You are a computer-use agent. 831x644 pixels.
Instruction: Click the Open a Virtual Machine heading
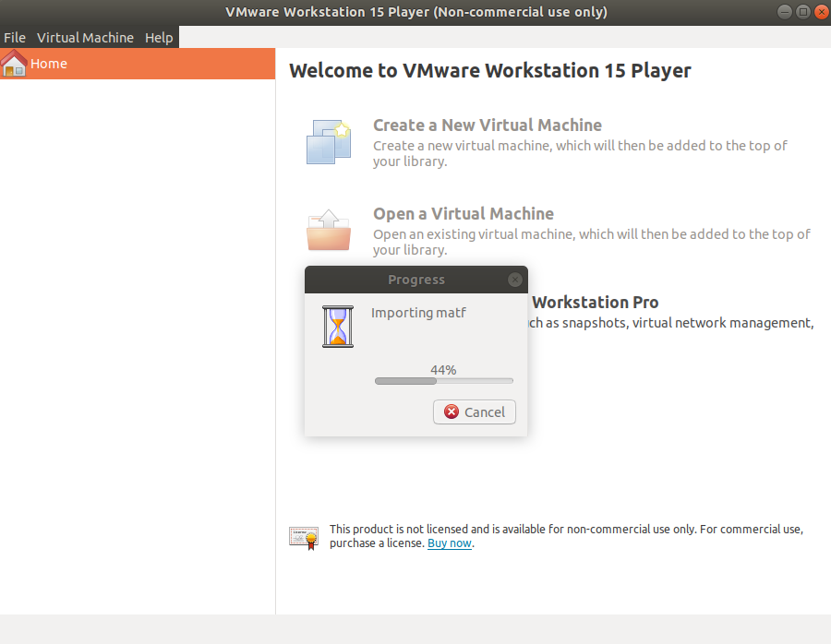[464, 213]
